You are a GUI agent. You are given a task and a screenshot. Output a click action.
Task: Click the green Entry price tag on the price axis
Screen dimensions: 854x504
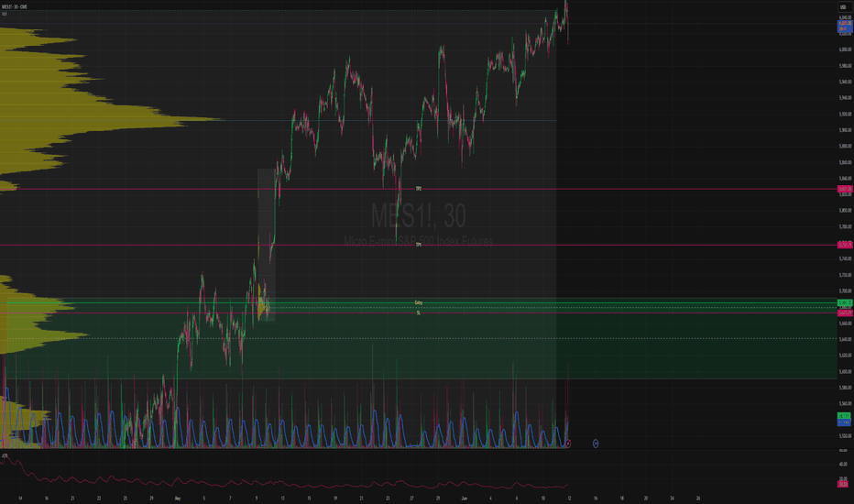845,302
